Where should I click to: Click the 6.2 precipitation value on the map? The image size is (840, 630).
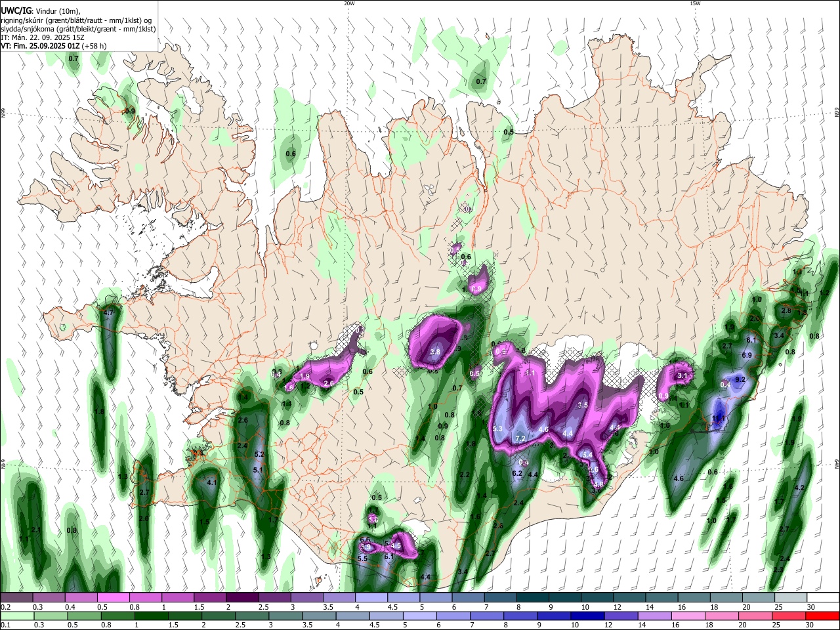tap(516, 473)
